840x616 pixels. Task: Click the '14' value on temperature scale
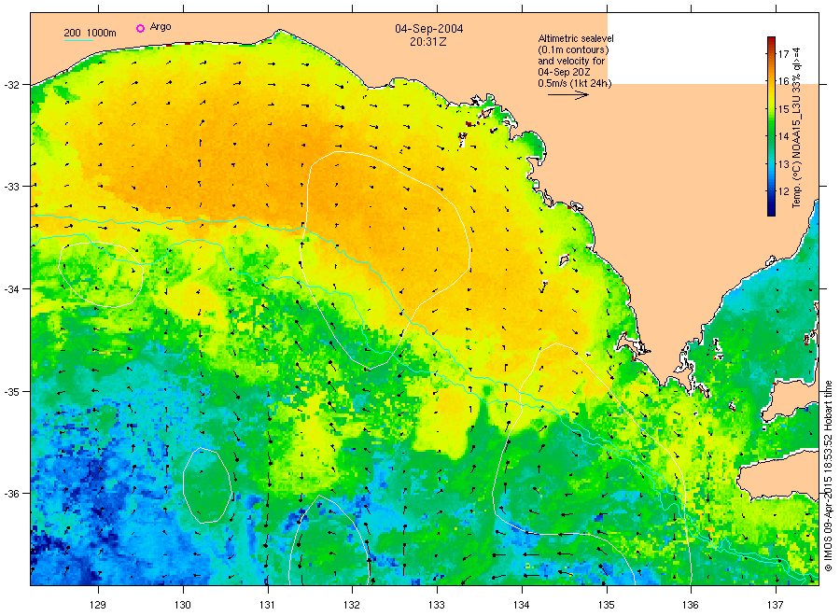[783, 136]
